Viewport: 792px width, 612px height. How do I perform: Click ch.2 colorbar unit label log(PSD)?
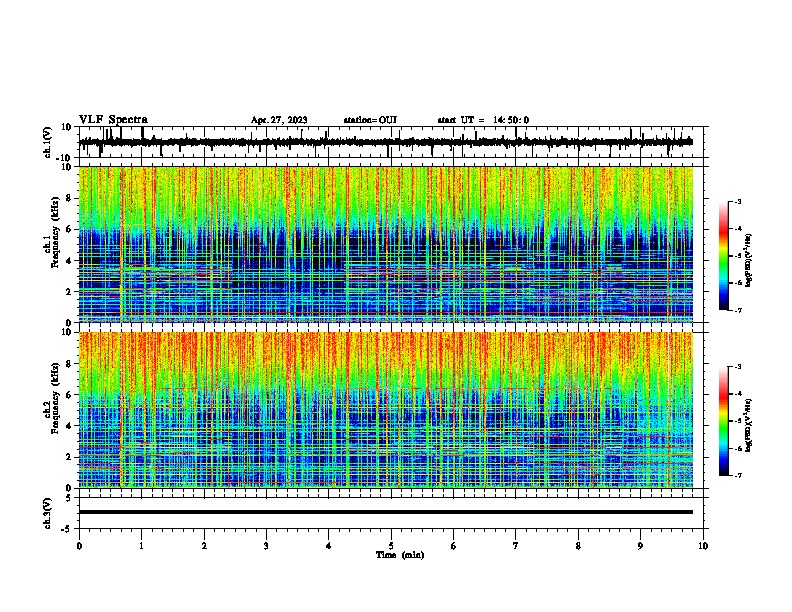[x=748, y=425]
